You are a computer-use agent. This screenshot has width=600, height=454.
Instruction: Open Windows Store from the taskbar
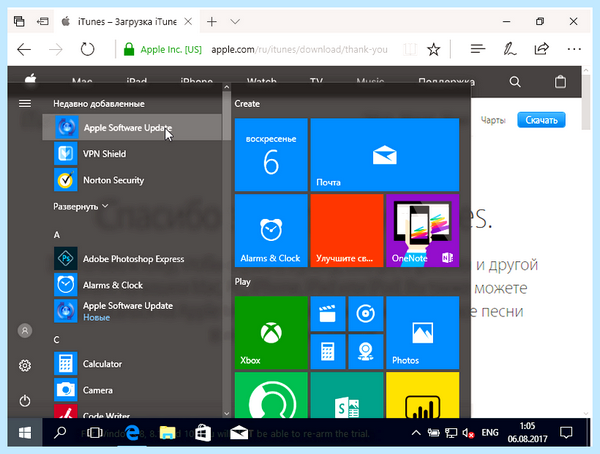click(x=203, y=433)
